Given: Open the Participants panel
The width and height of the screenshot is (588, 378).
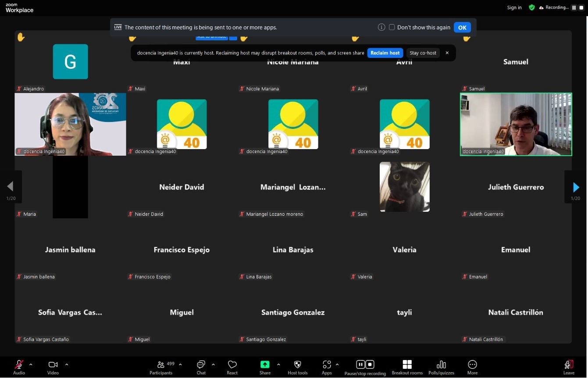Looking at the screenshot, I should pos(161,367).
